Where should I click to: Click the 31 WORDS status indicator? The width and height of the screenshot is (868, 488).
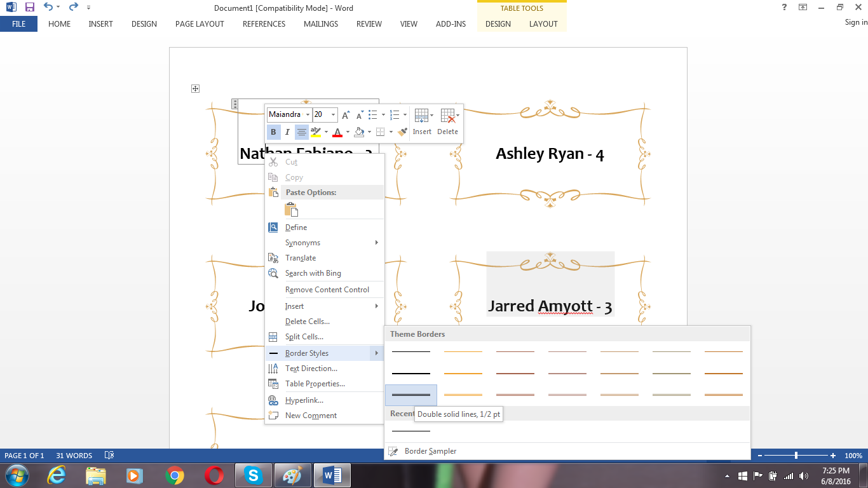click(x=74, y=456)
